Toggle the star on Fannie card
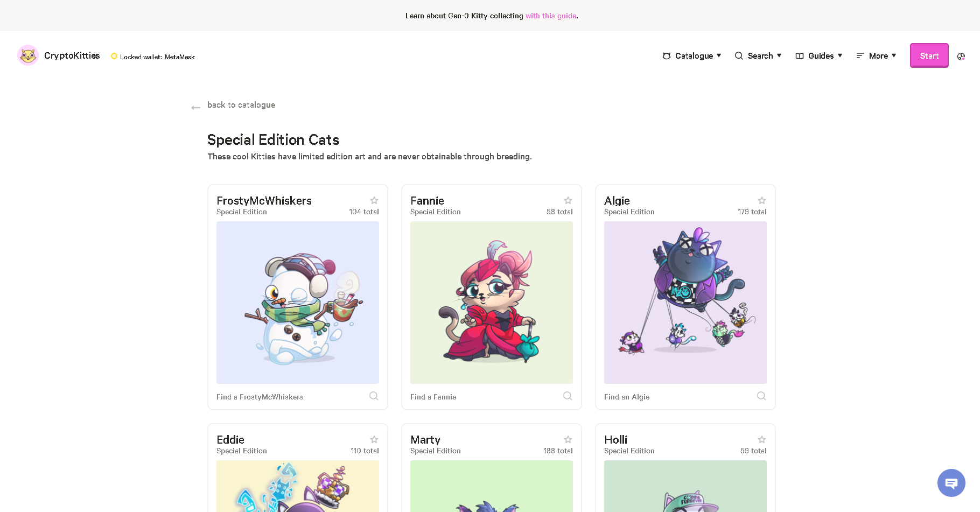980x512 pixels. coord(568,200)
